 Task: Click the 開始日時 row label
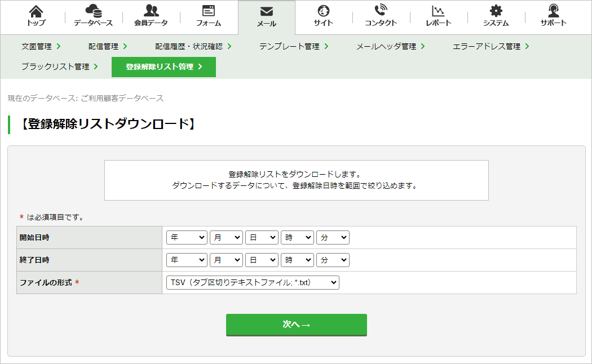pos(34,238)
